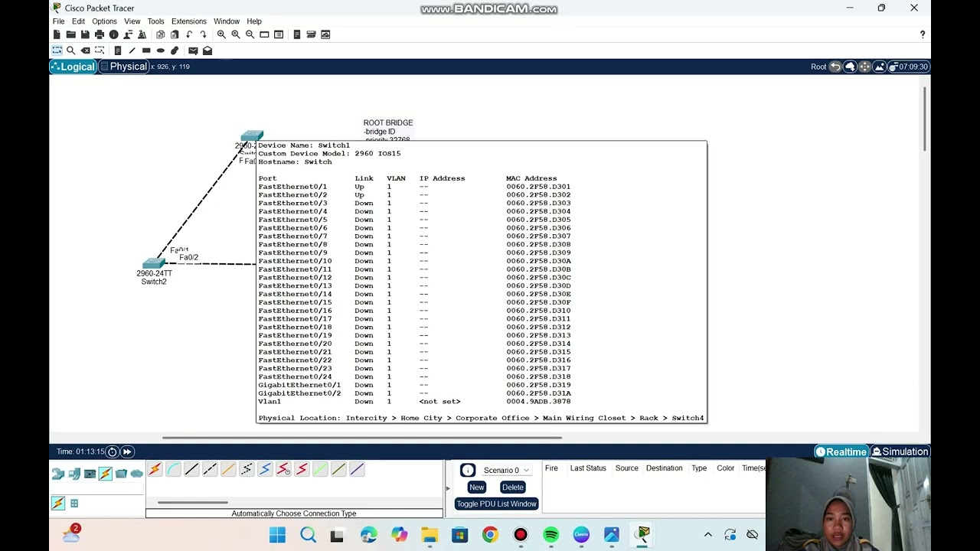Screen dimensions: 980x551
Task: Open Google Chrome from the taskbar
Action: pyautogui.click(x=490, y=535)
